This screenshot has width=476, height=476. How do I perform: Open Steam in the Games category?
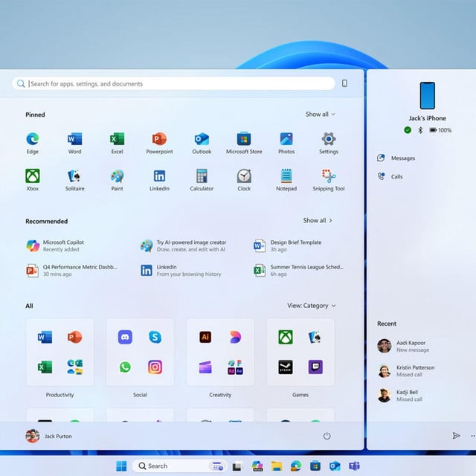[286, 367]
